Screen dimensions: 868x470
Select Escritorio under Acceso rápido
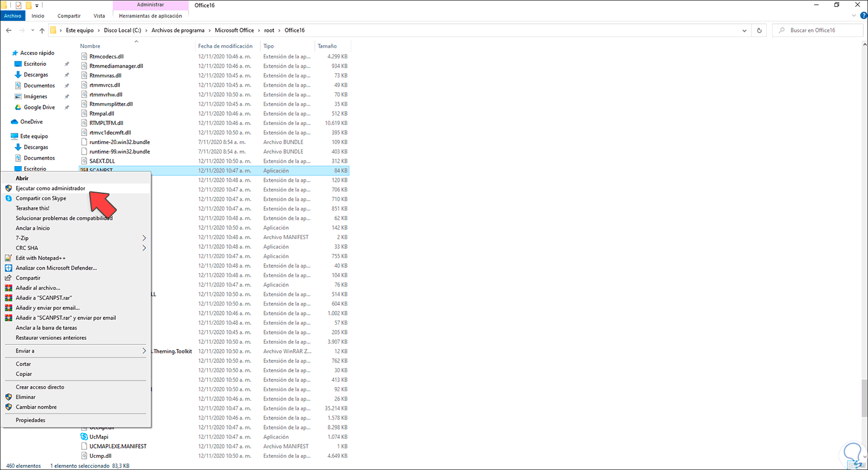coord(35,64)
